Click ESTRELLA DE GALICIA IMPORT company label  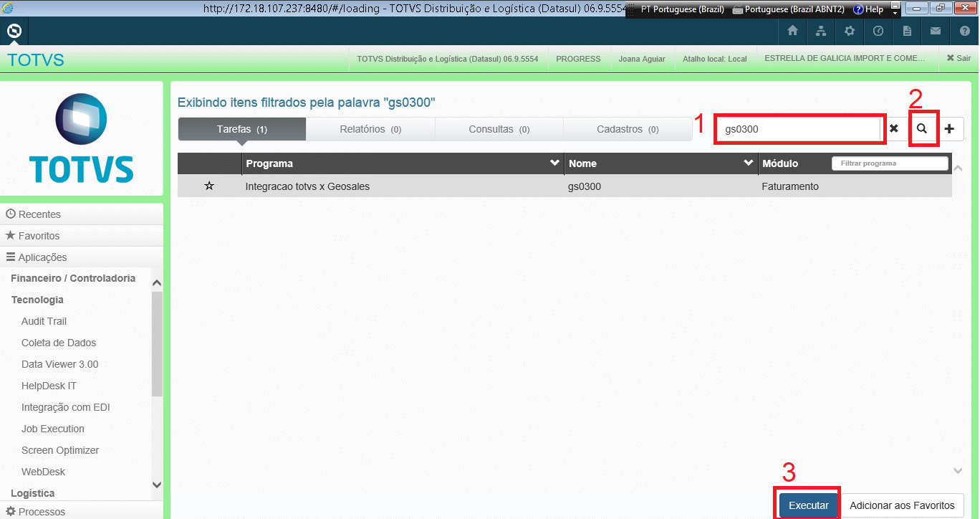click(x=845, y=58)
